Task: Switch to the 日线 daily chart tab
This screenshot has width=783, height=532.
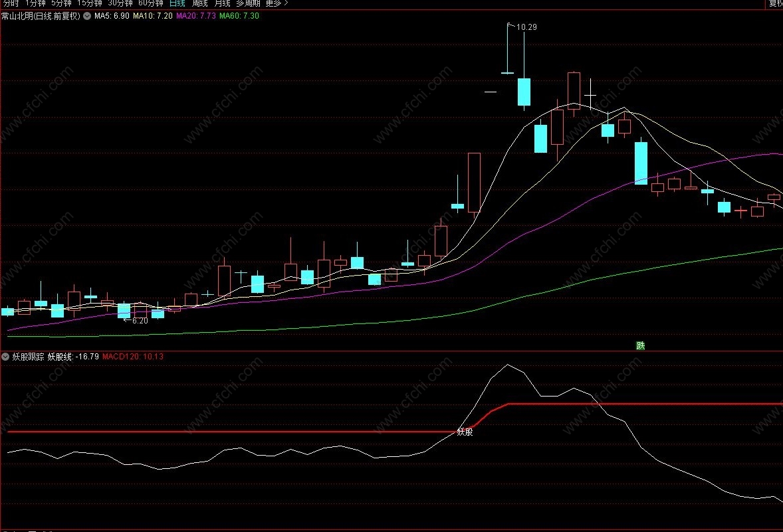Action: 177,3
